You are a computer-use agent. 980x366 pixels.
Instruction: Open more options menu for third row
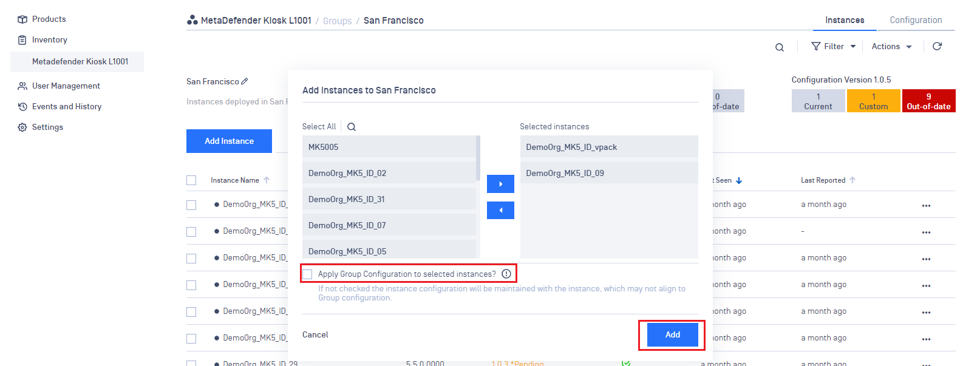pyautogui.click(x=926, y=259)
